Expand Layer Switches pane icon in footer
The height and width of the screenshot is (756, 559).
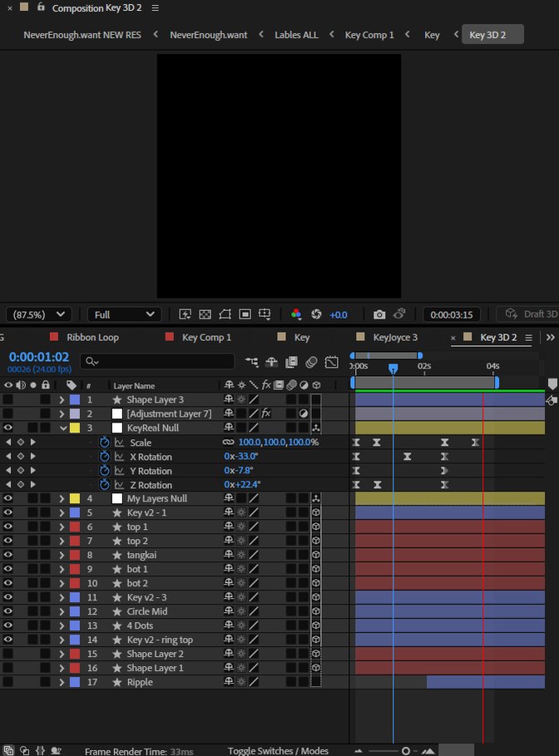(8, 751)
